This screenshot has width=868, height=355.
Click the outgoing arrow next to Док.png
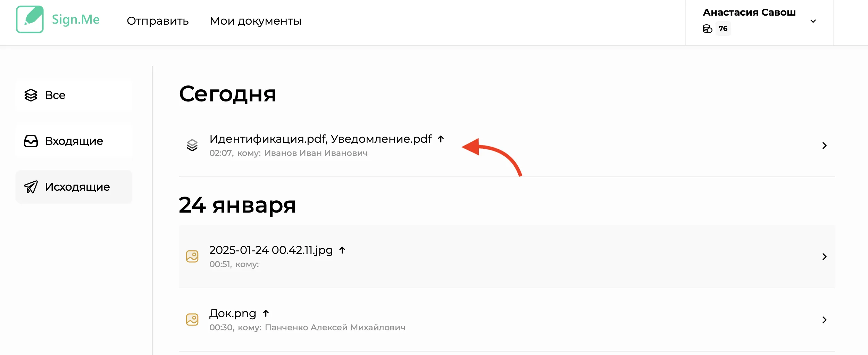click(x=266, y=313)
